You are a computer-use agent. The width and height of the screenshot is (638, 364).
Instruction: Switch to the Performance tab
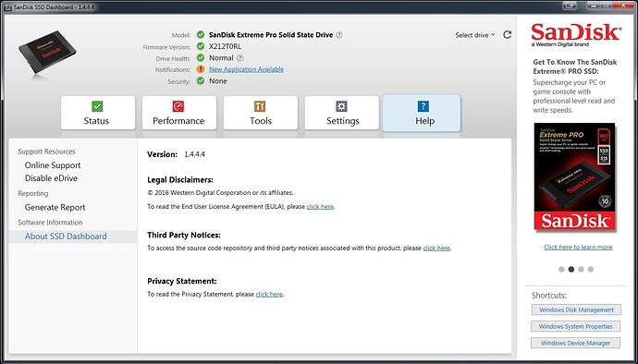(179, 113)
